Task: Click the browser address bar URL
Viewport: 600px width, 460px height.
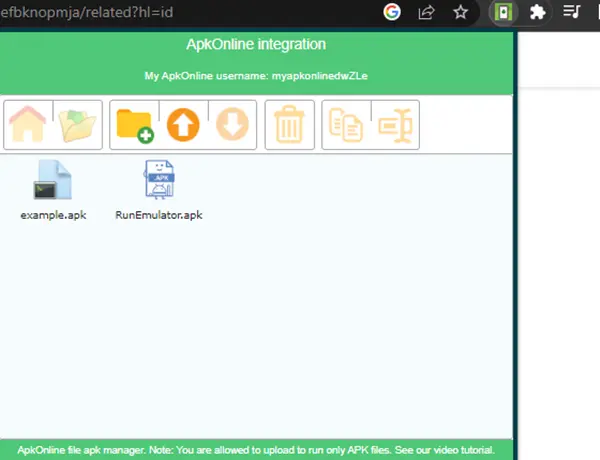Action: pos(86,12)
